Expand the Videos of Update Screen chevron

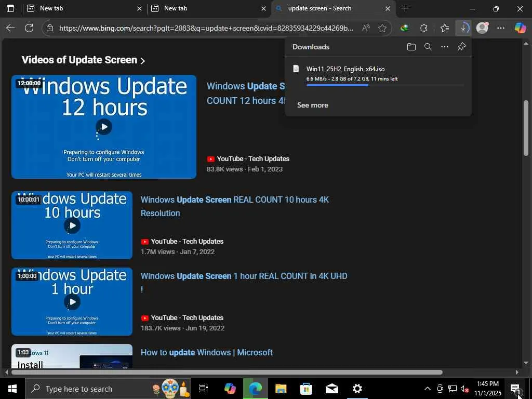(x=143, y=61)
